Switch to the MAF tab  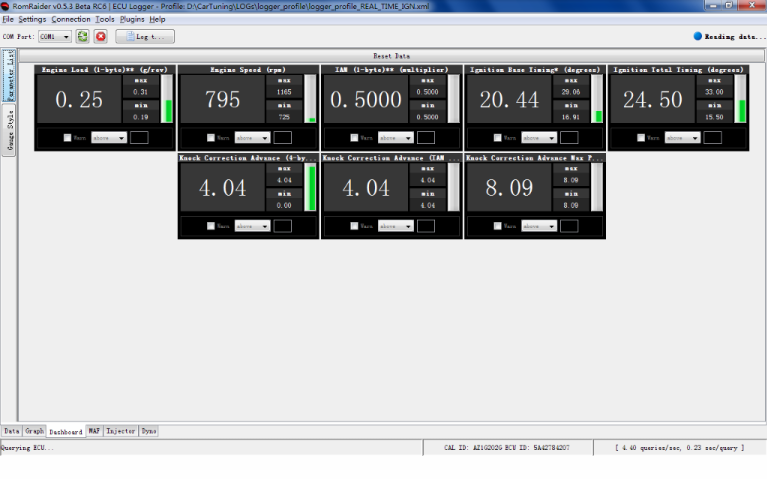point(94,431)
